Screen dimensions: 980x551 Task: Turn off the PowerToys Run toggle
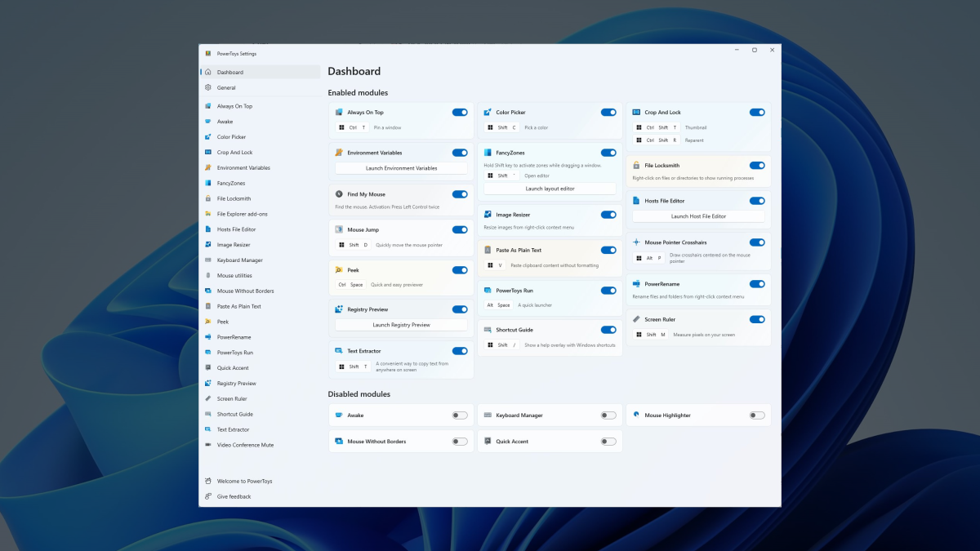(608, 290)
